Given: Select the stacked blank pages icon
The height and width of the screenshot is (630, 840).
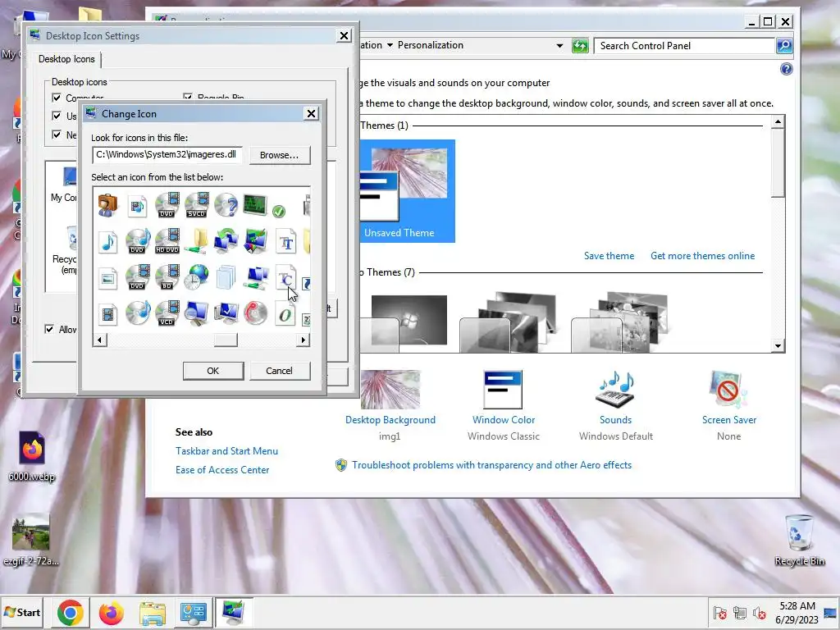Looking at the screenshot, I should pos(226,277).
